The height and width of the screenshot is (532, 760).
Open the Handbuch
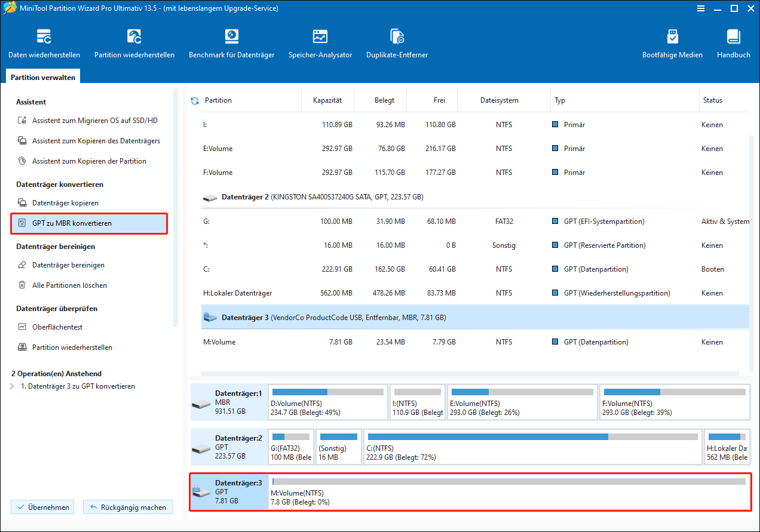coord(733,42)
